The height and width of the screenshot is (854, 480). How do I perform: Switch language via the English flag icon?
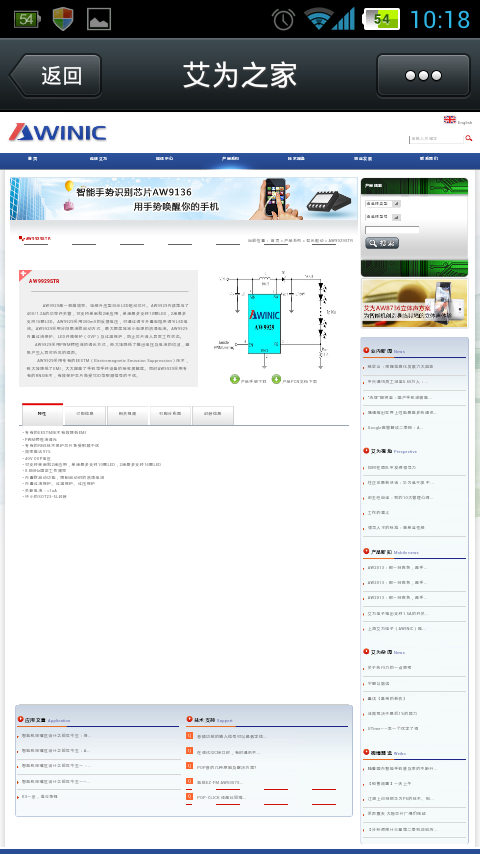pyautogui.click(x=449, y=119)
